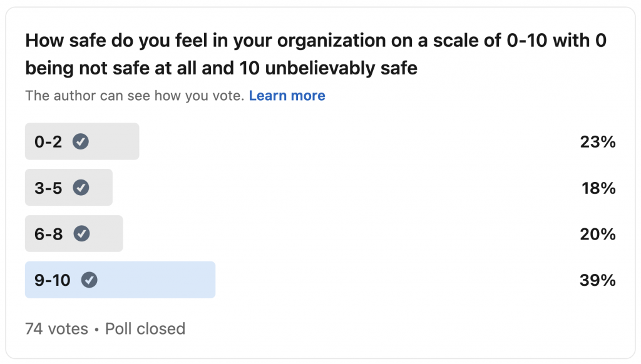Select the 3-5 poll result bar
Image resolution: width=641 pixels, height=364 pixels.
(x=69, y=188)
